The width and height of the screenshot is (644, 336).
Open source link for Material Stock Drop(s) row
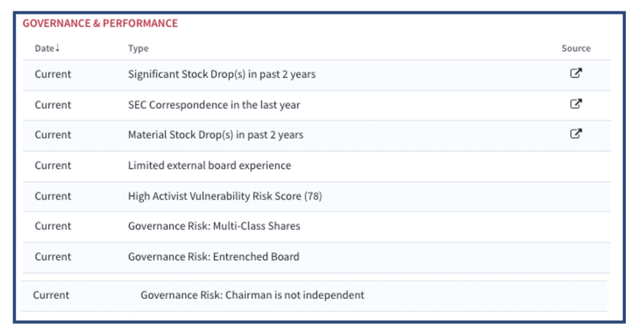coord(576,133)
